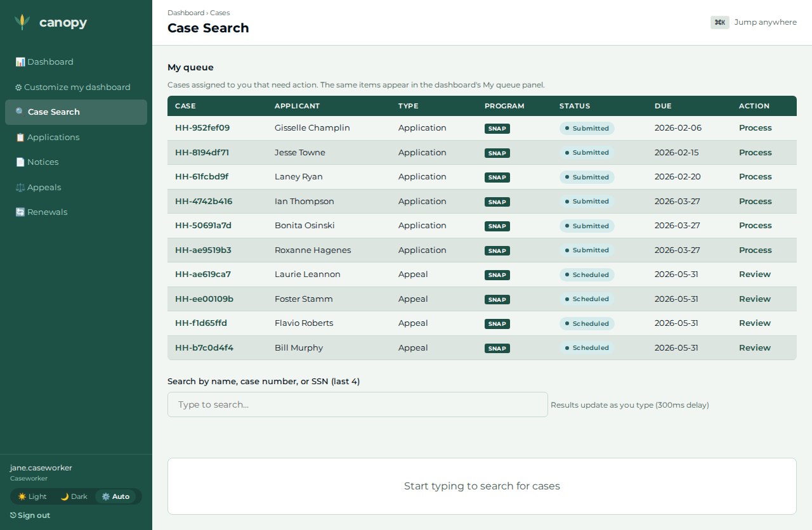Screen dimensions: 812x530
Task: Navigate to Appeals section
Action: pos(76,188)
